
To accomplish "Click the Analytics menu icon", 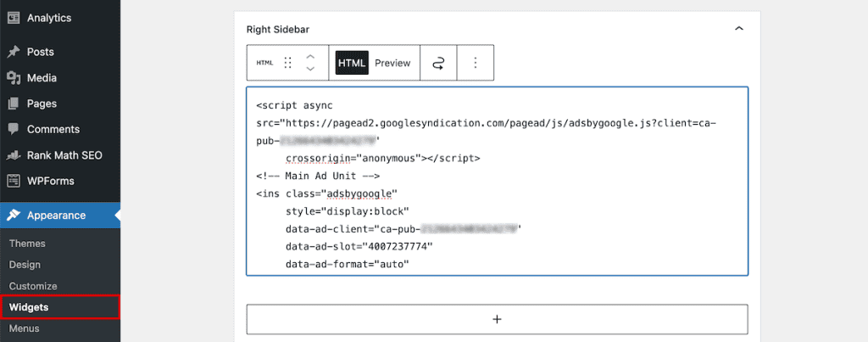I will pos(14,18).
